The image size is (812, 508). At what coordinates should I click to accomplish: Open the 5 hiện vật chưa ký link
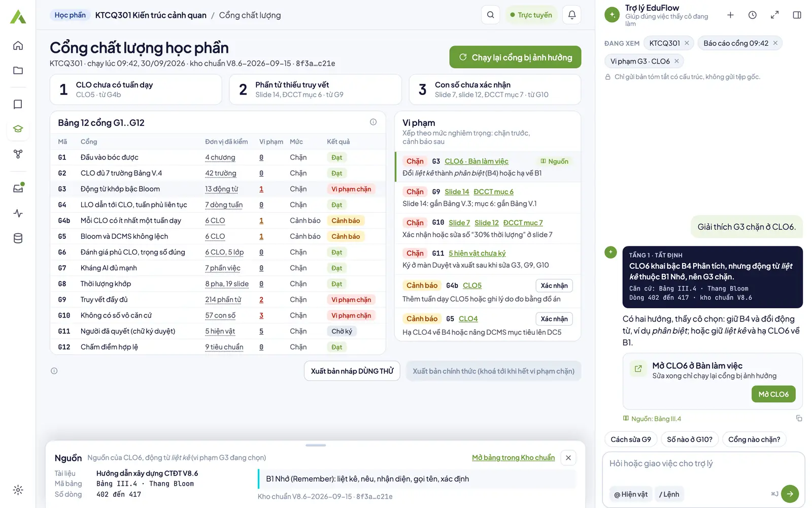(477, 253)
